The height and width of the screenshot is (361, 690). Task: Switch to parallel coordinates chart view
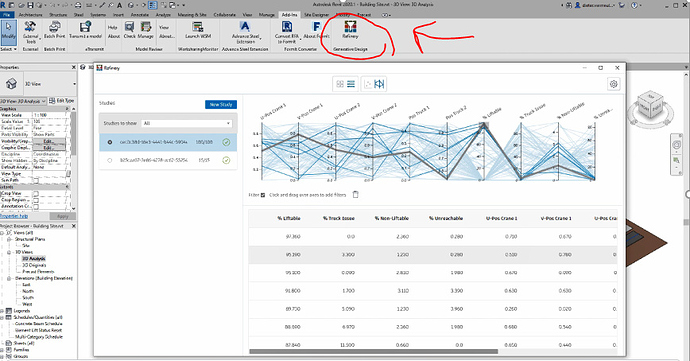click(379, 84)
